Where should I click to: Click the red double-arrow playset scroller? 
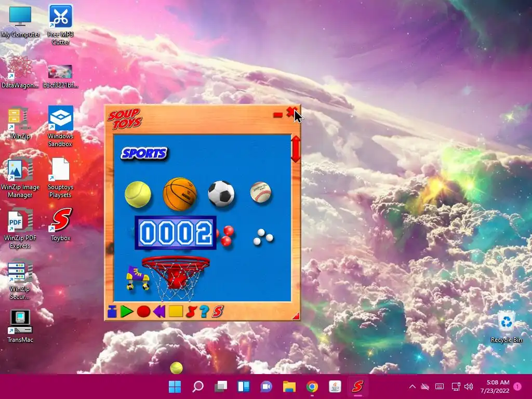tap(296, 149)
